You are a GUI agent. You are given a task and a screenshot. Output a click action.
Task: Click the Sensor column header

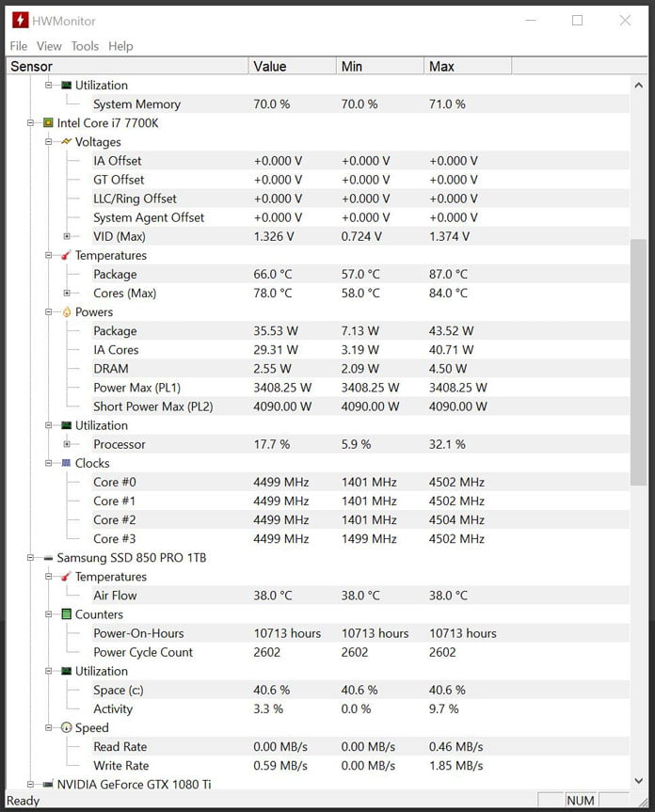pyautogui.click(x=127, y=66)
